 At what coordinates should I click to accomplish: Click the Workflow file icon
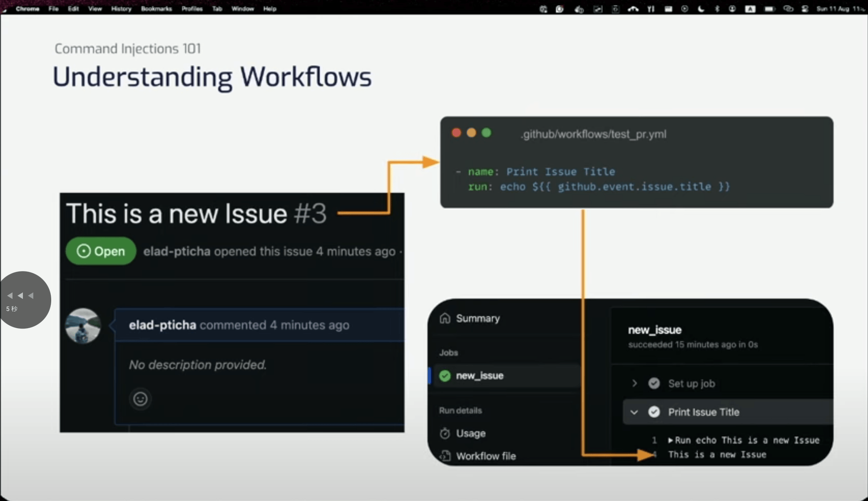click(x=445, y=456)
